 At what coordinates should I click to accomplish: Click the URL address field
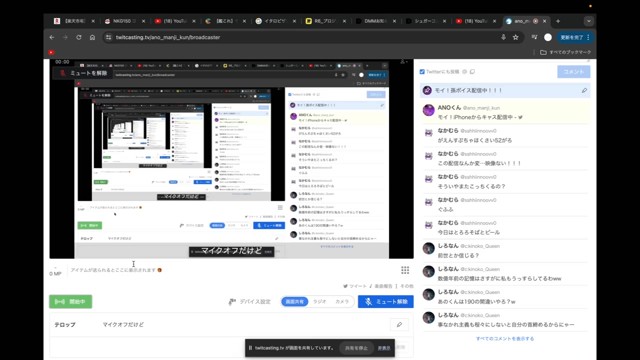click(x=302, y=37)
